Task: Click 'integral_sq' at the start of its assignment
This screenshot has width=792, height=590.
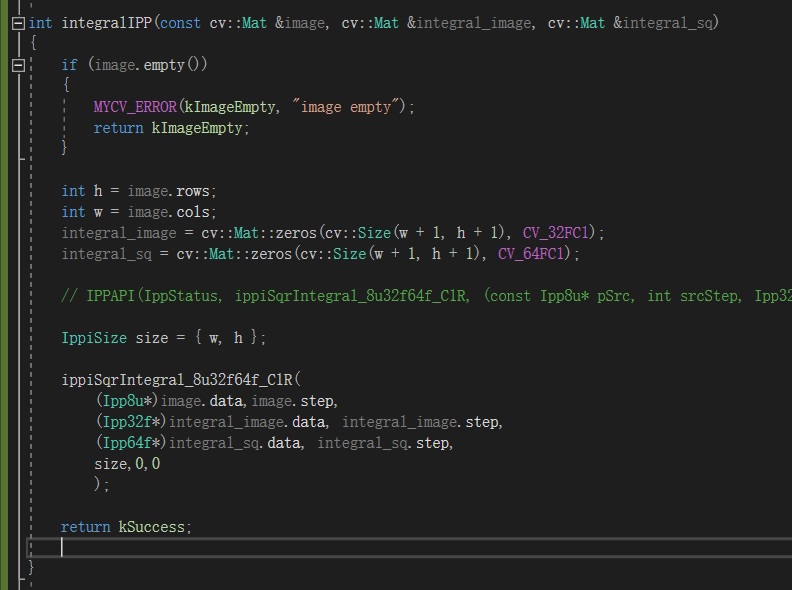Action: coord(107,254)
